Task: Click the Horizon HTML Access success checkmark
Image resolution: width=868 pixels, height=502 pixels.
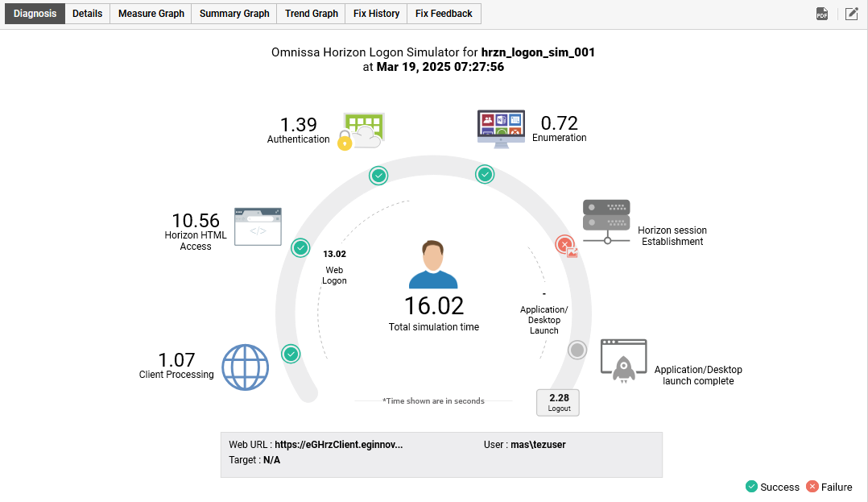Action: (x=300, y=247)
